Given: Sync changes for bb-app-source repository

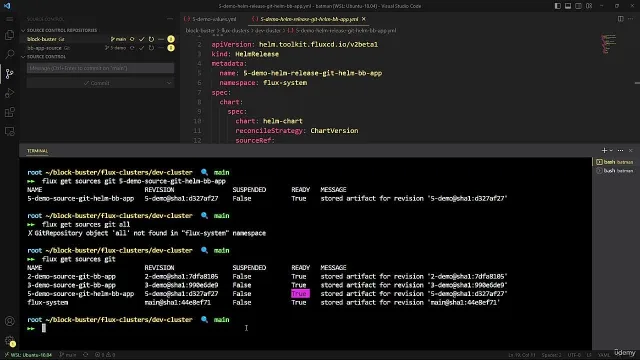Looking at the screenshot, I should [132, 48].
